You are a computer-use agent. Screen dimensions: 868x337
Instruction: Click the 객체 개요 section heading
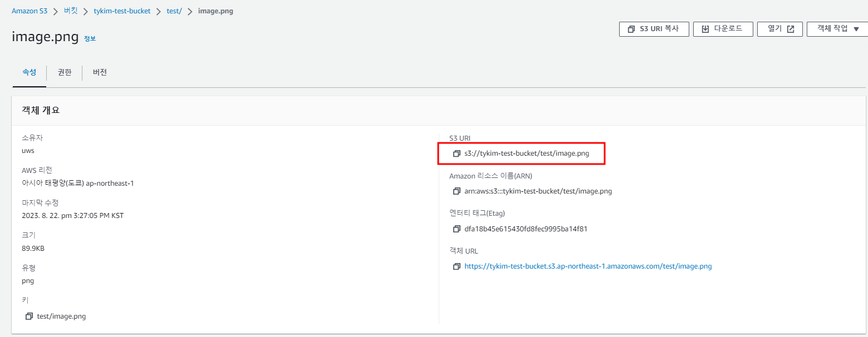click(x=41, y=110)
